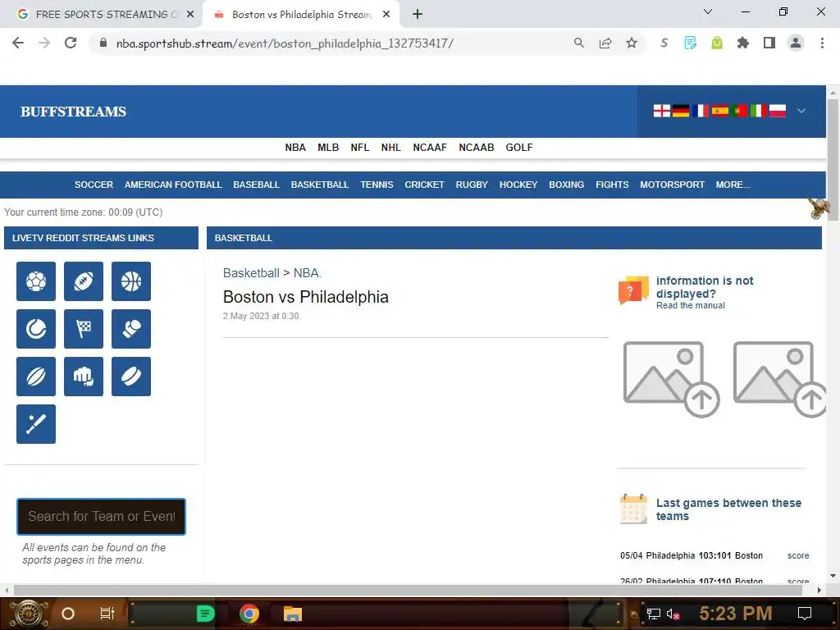
Task: Open the hockey puck sidebar icon
Action: 131,377
